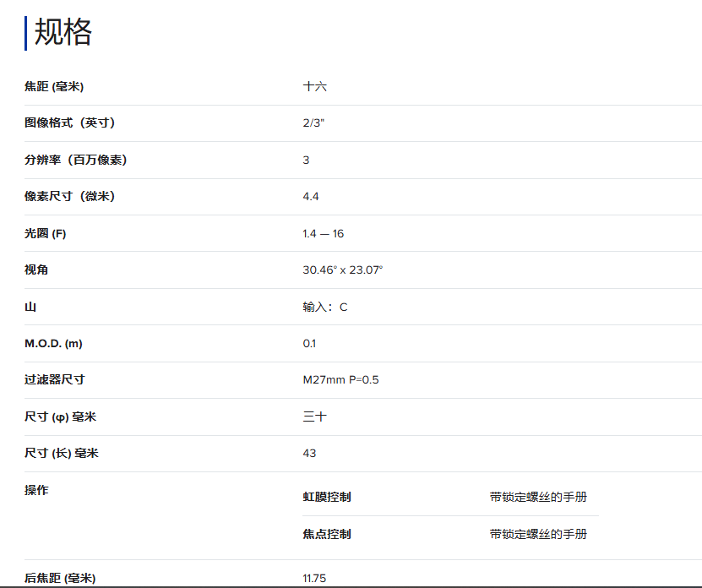Select the 尺寸 (φ) 毫米 label
702x588 pixels.
pos(61,417)
